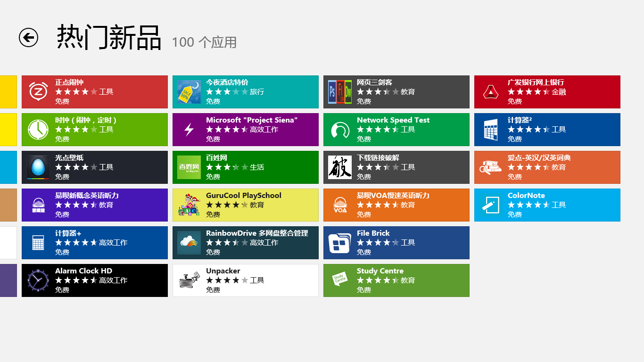Viewport: 644px width, 362px height.
Task: Open the Alarm Clock HD icon
Action: (38, 280)
